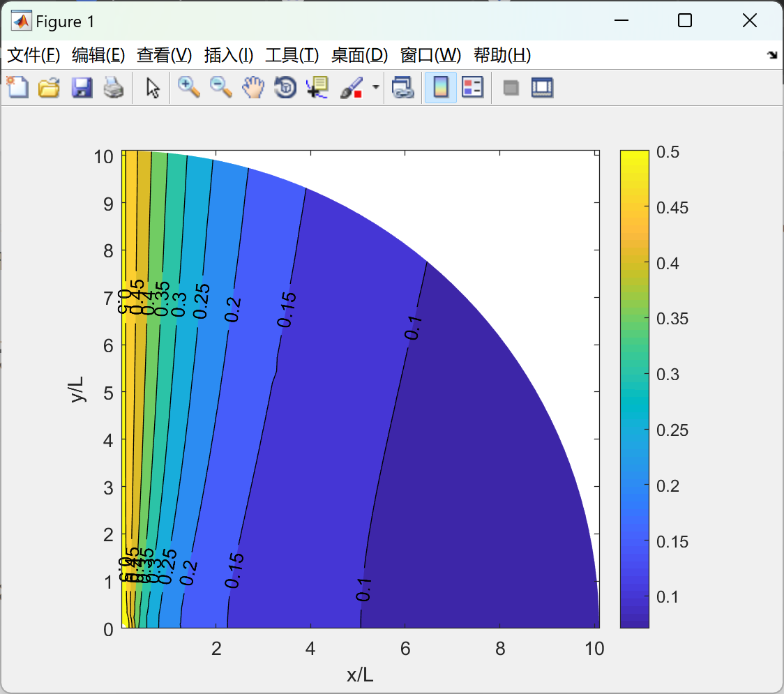Open the 编辑(E) menu
The image size is (784, 694).
click(98, 55)
